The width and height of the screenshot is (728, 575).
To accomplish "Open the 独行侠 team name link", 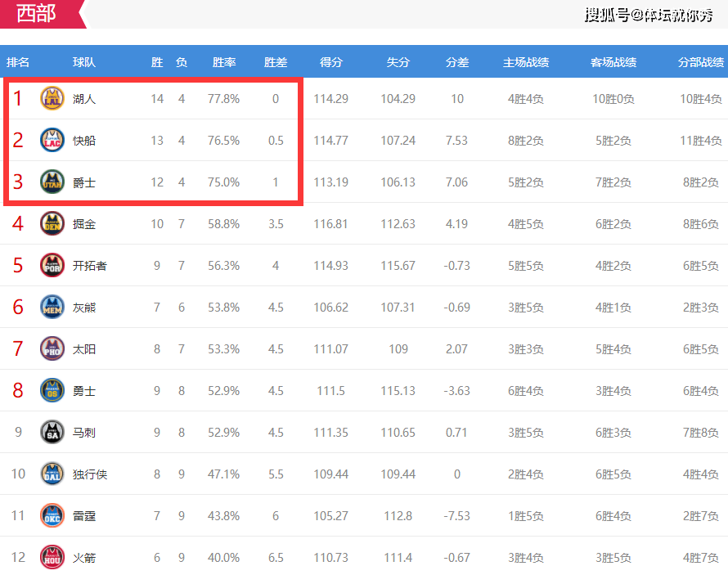I will coord(90,474).
